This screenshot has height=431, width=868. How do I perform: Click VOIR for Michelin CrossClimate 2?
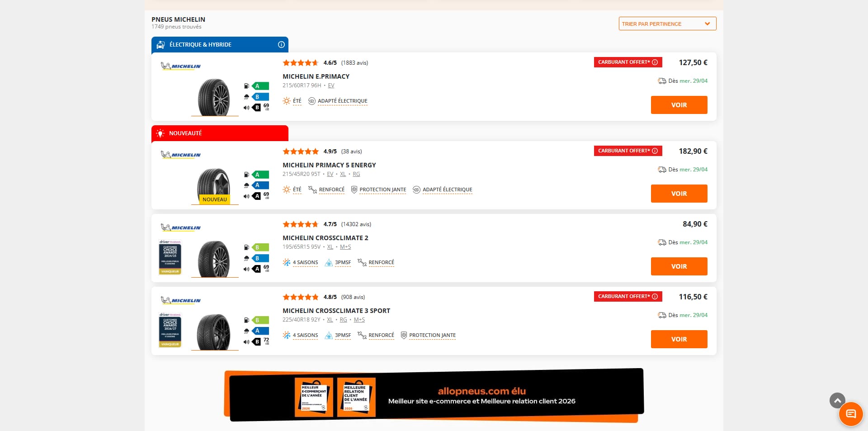679,266
